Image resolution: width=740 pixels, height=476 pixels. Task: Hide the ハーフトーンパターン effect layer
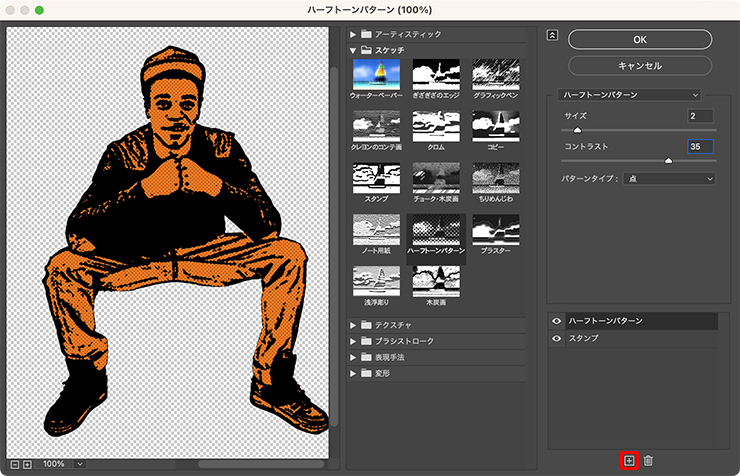pyautogui.click(x=557, y=321)
